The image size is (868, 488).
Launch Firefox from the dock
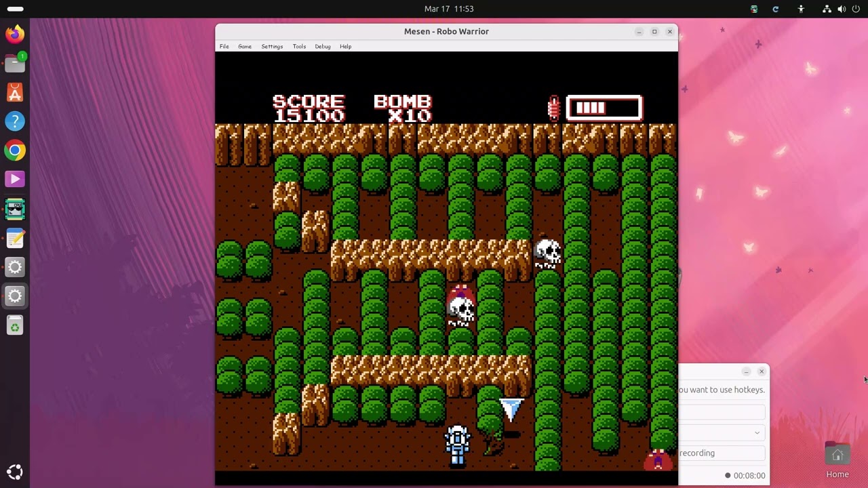(15, 34)
